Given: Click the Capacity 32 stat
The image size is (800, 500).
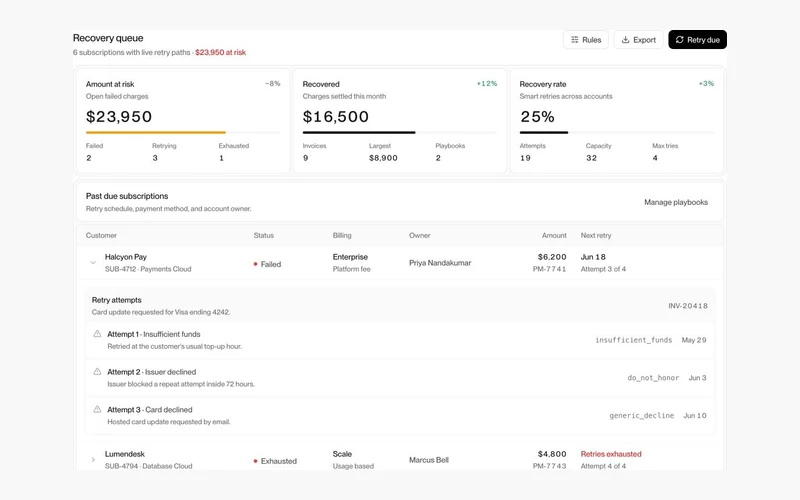Looking at the screenshot, I should tap(598, 152).
